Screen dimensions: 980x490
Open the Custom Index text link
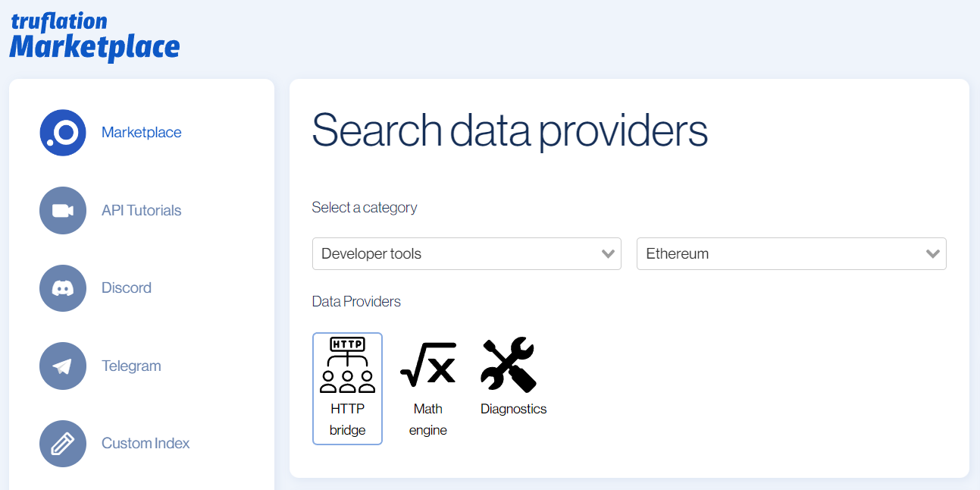[x=146, y=444]
